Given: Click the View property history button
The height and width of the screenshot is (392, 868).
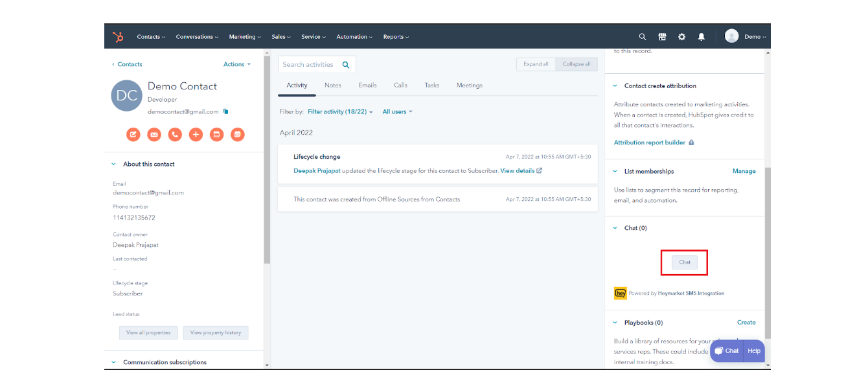Looking at the screenshot, I should (216, 332).
